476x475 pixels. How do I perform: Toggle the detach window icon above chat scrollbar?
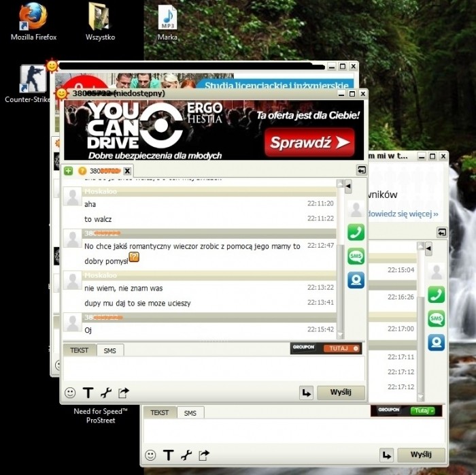(x=361, y=170)
